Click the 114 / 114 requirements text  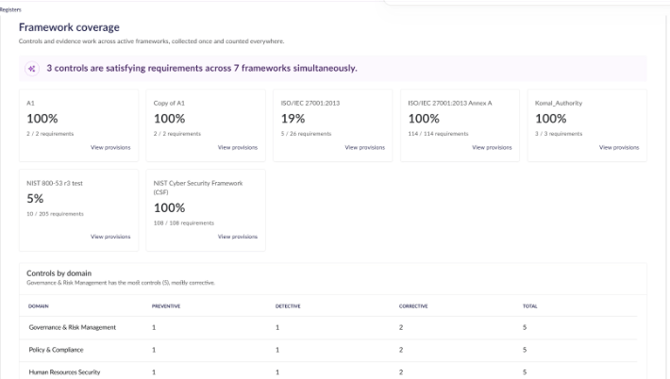(438, 134)
